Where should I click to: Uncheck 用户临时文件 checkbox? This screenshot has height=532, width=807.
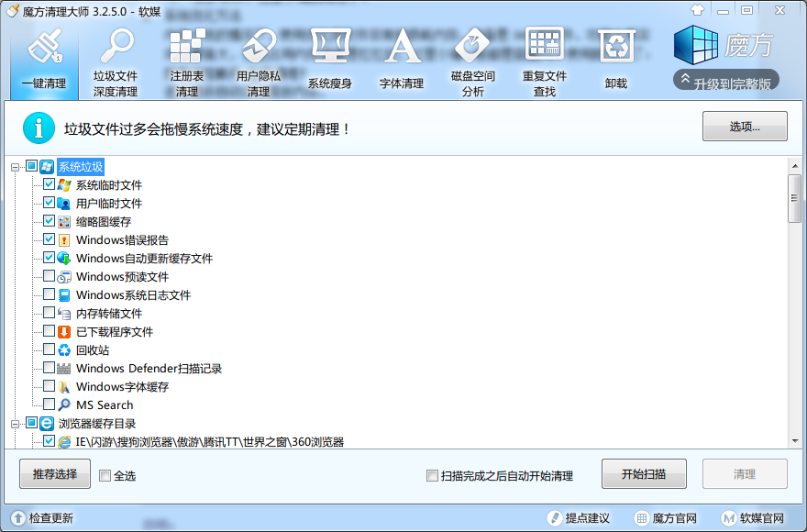tap(49, 203)
